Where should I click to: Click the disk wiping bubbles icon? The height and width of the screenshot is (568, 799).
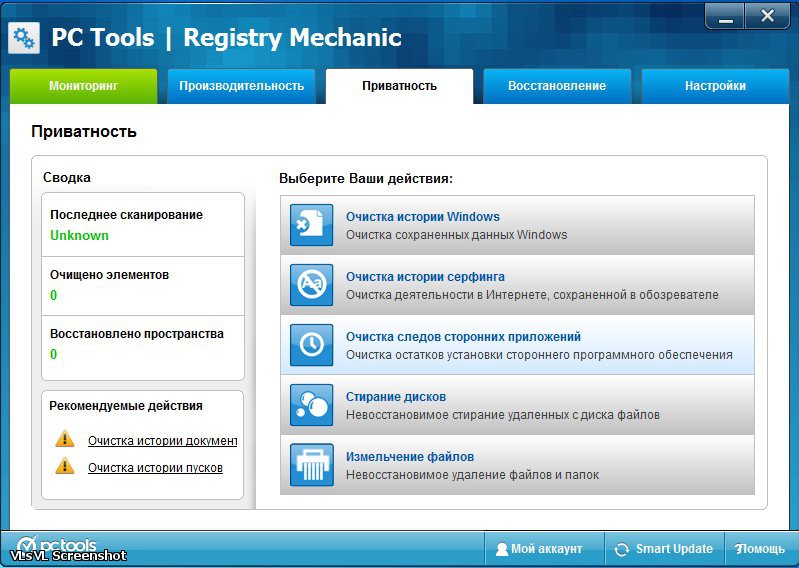[311, 405]
